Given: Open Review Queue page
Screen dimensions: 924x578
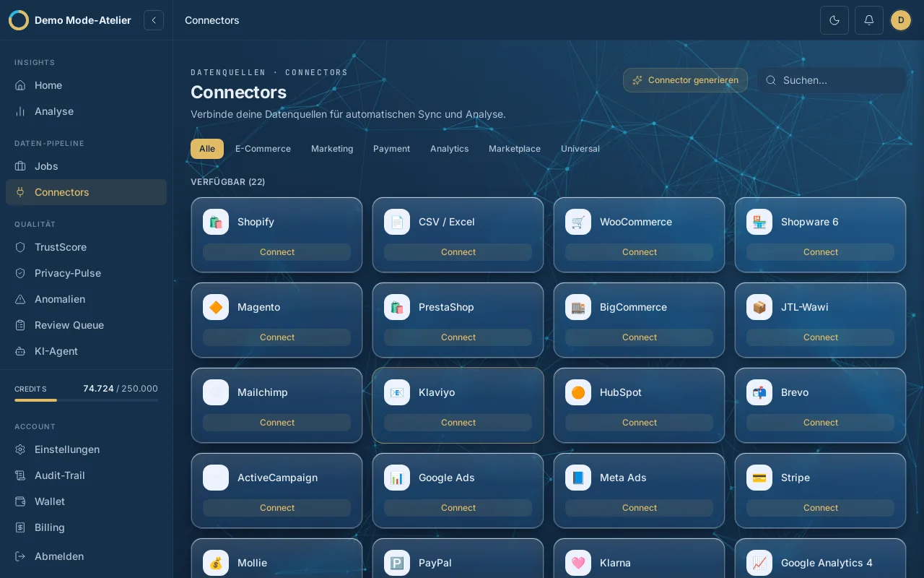Looking at the screenshot, I should tap(86, 325).
